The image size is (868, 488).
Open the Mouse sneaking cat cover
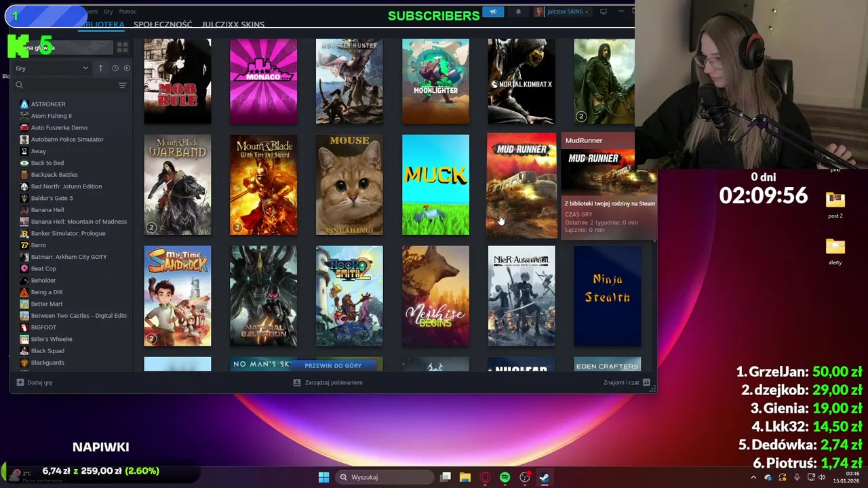(x=349, y=185)
